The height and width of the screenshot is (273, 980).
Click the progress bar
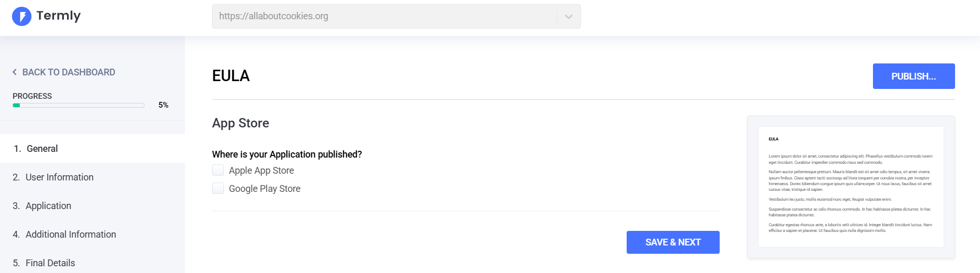click(78, 105)
